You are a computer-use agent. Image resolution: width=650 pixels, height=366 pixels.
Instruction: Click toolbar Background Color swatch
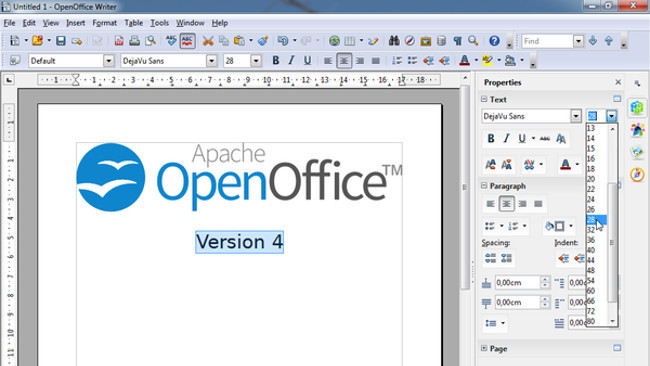(510, 61)
